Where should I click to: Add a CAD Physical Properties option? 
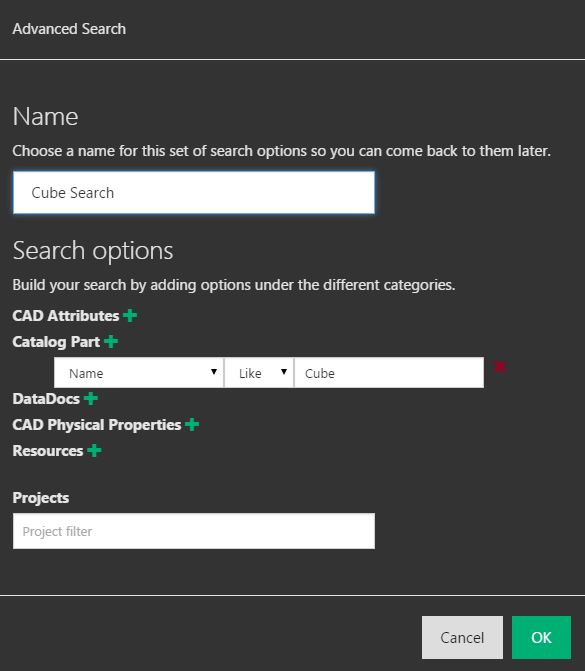(x=192, y=425)
